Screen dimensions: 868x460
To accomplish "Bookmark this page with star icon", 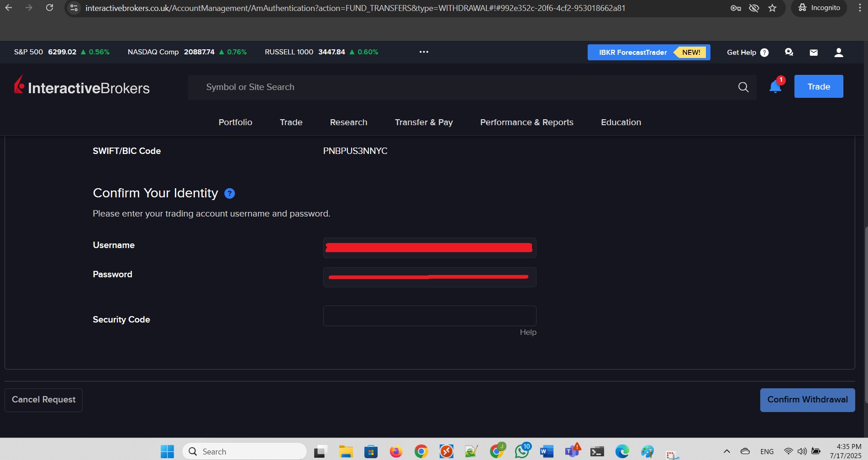I will (772, 8).
